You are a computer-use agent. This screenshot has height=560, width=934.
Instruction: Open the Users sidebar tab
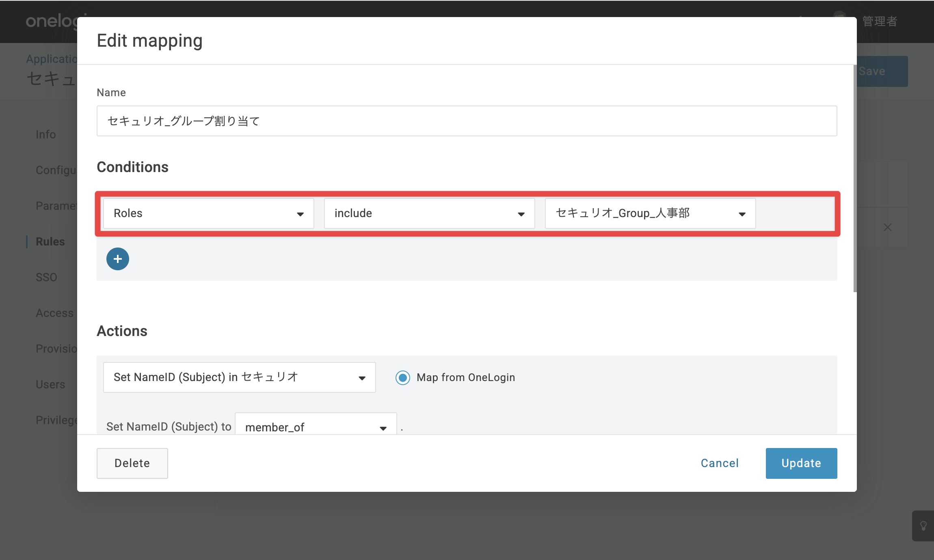click(x=50, y=384)
